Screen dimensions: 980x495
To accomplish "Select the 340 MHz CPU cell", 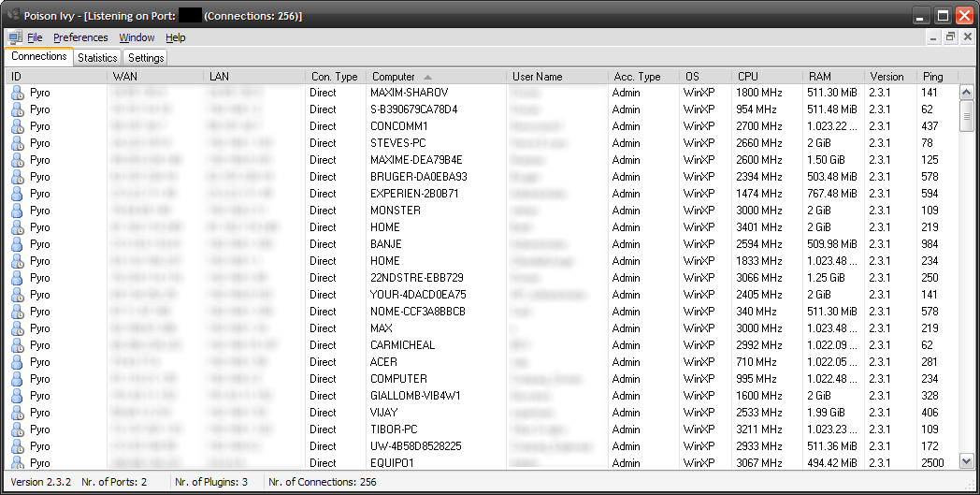I will pos(757,312).
